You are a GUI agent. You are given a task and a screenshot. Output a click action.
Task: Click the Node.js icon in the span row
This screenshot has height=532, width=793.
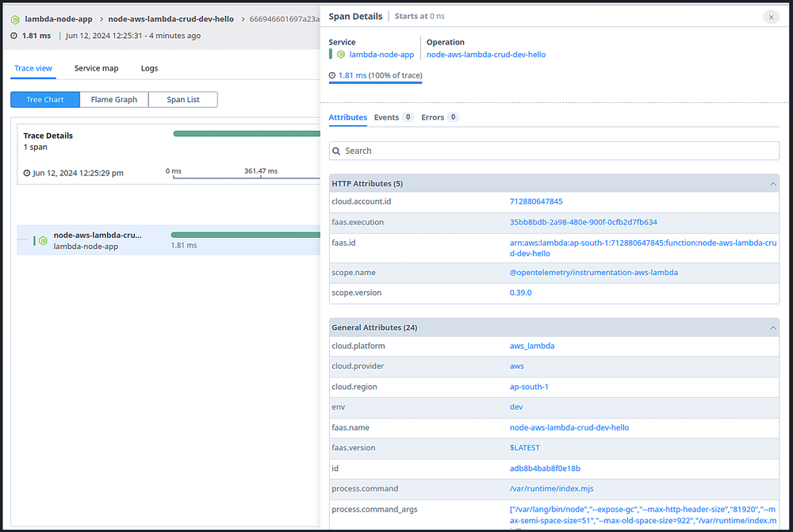point(44,240)
